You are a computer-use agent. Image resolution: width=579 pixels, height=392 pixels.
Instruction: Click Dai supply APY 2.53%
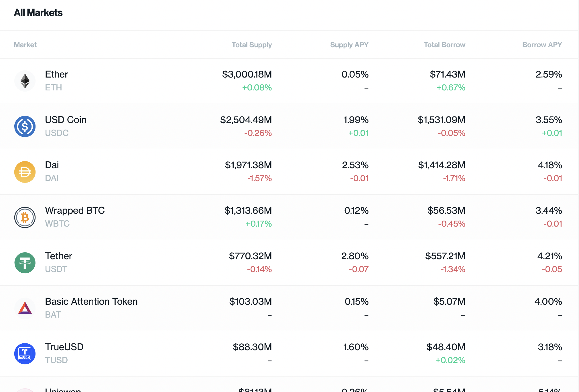point(355,165)
